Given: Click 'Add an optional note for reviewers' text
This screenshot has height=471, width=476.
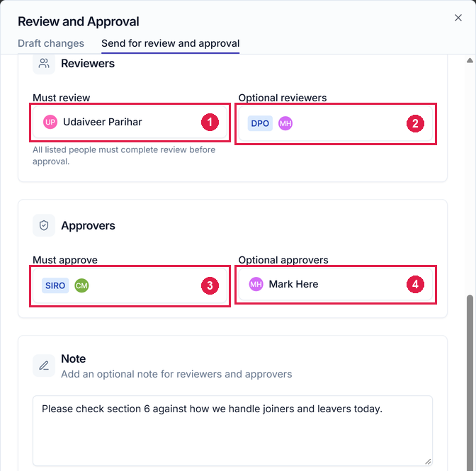Looking at the screenshot, I should [176, 374].
